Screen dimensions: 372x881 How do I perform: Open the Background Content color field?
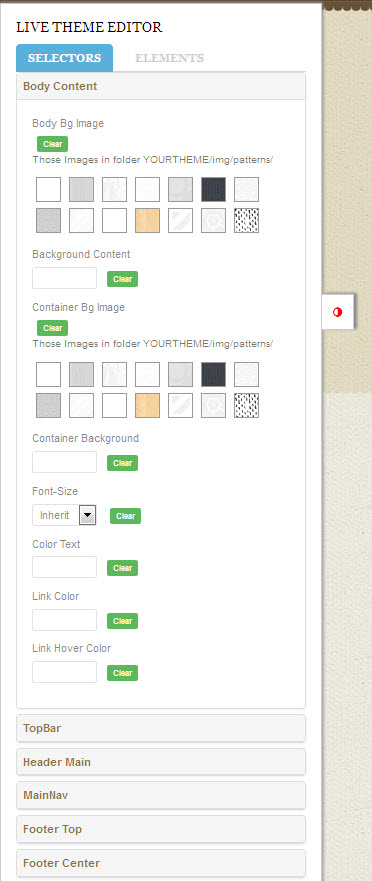point(65,278)
